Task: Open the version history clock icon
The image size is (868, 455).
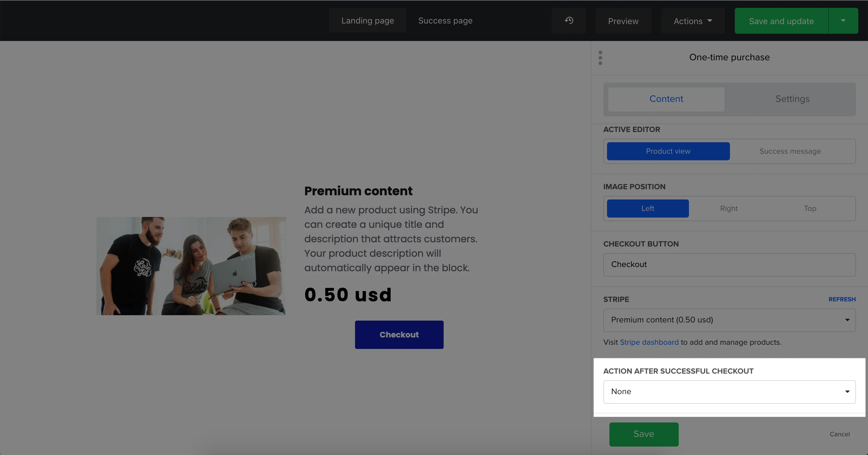Action: click(569, 21)
